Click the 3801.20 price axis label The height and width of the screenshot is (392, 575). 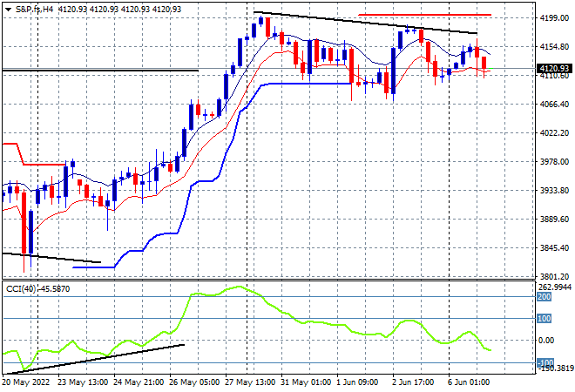pos(554,276)
